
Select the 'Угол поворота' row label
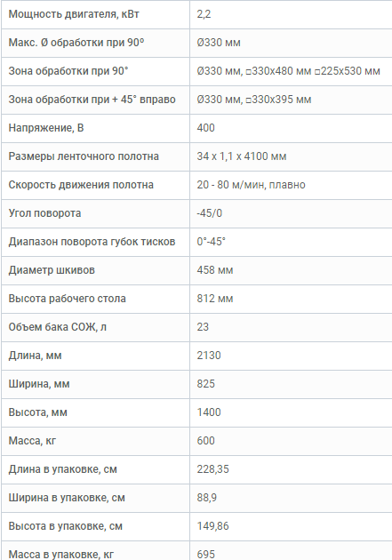44,213
